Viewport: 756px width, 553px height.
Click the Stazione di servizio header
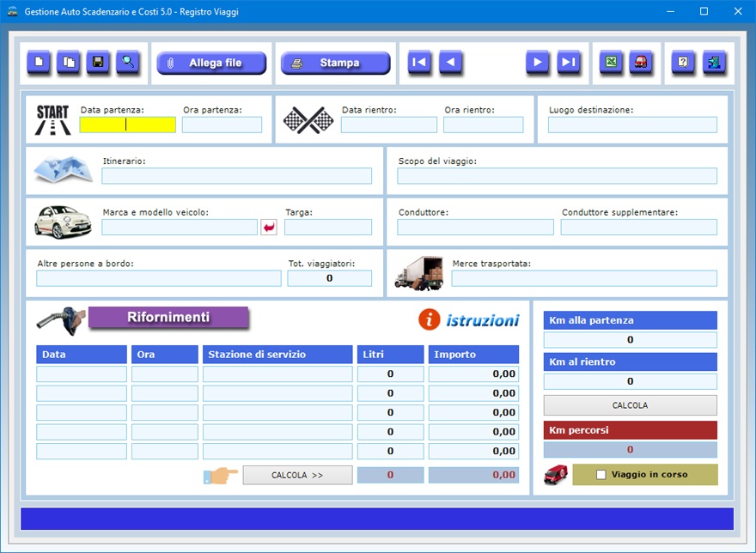pyautogui.click(x=277, y=355)
